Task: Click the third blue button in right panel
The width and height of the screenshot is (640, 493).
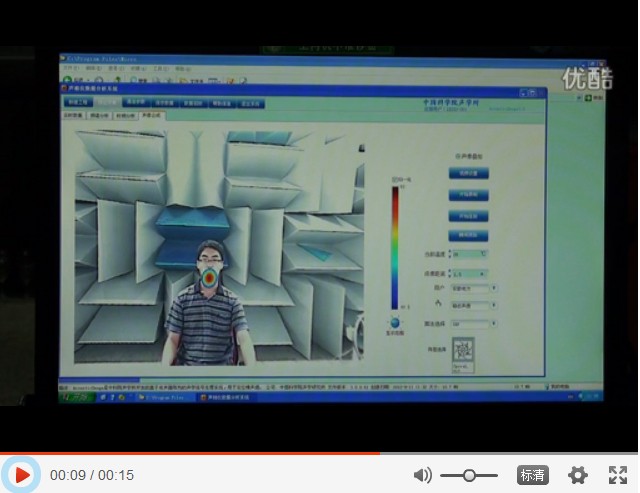Action: (469, 215)
